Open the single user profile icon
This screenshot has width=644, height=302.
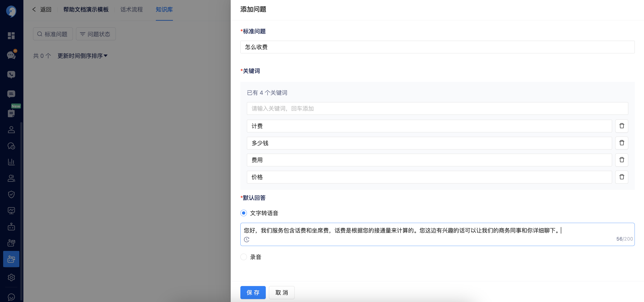point(11,130)
